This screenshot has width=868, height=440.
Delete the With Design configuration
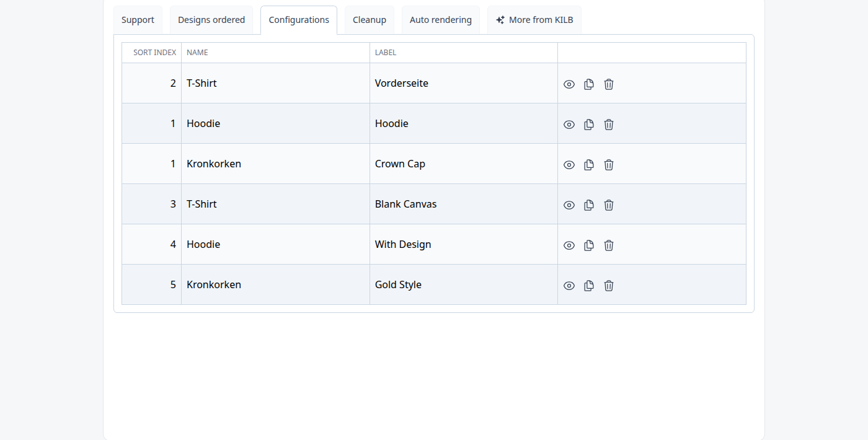pos(609,245)
